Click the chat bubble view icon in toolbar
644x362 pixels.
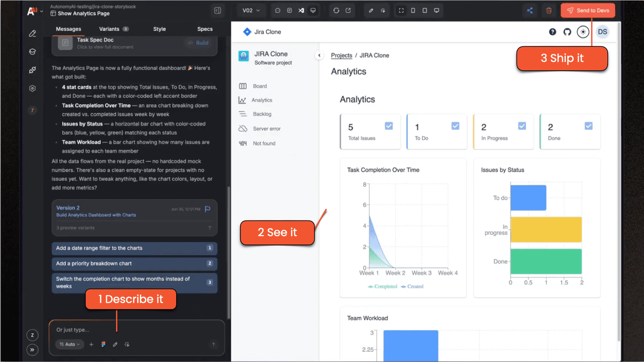pos(278,11)
